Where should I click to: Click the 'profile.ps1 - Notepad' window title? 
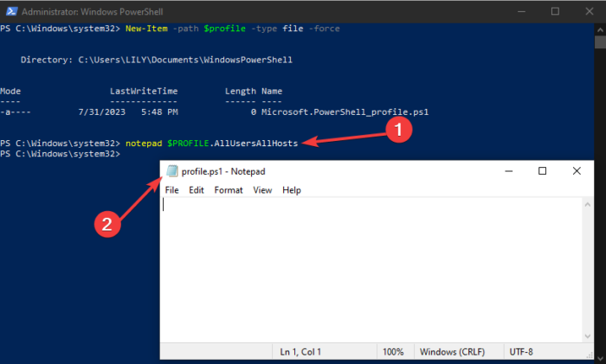(x=223, y=171)
